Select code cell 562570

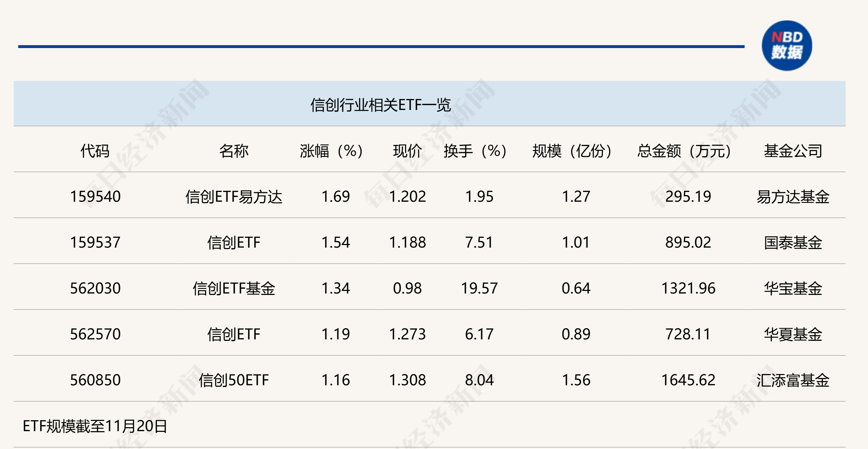(95, 334)
